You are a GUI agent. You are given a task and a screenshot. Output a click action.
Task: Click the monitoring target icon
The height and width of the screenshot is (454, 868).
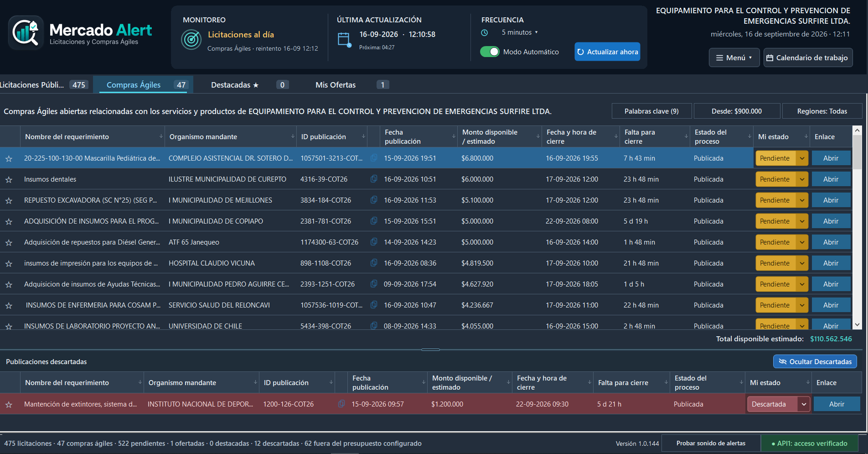pos(191,40)
